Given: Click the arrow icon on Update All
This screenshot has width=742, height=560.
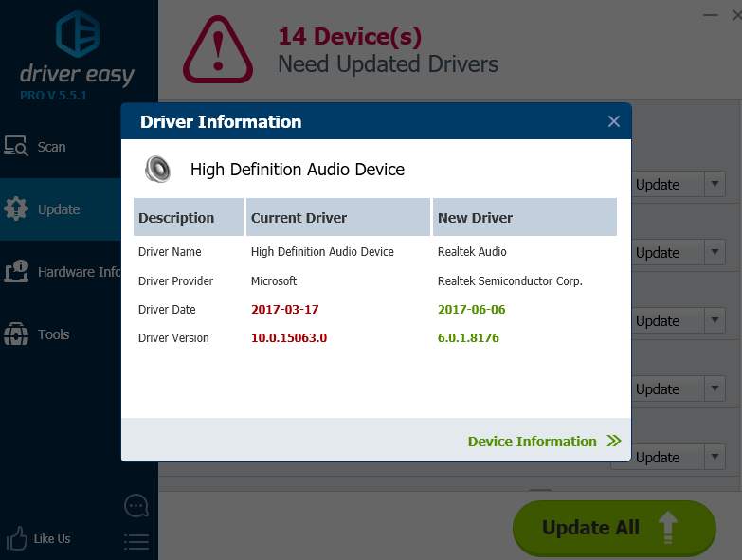Looking at the screenshot, I should [x=668, y=528].
